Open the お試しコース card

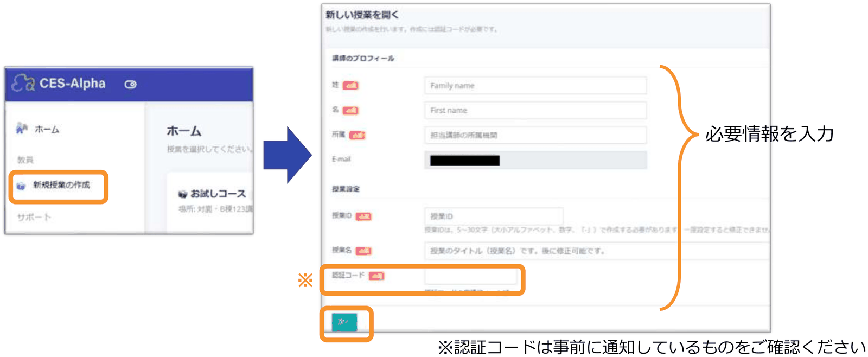click(213, 194)
